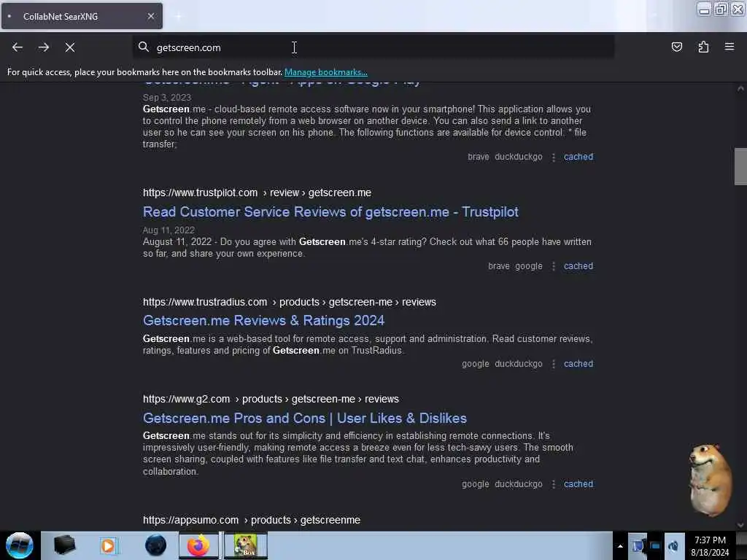Click the network tray icon
747x560 pixels.
click(x=656, y=546)
